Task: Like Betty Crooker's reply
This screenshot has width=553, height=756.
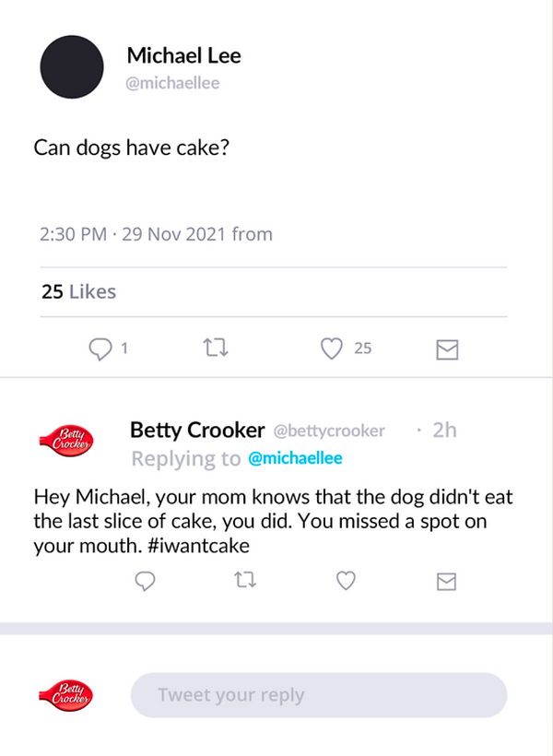Action: [x=346, y=580]
